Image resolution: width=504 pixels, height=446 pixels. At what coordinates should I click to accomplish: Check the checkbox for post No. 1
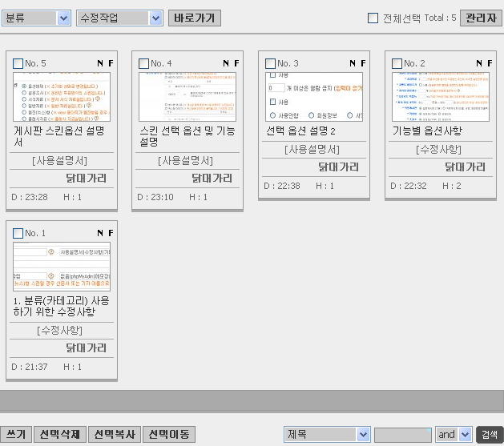(18, 233)
